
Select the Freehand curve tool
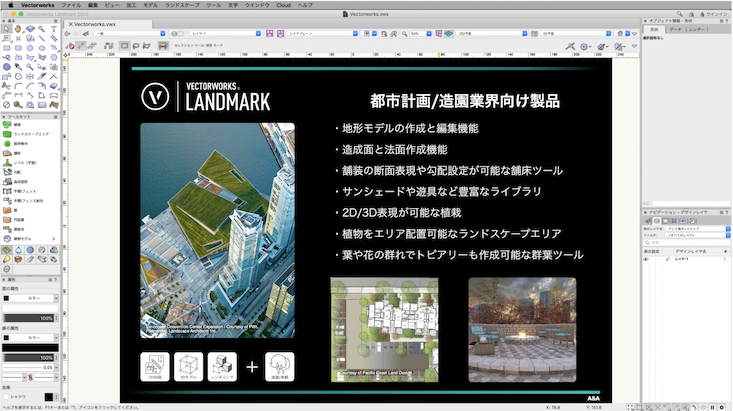(7, 58)
